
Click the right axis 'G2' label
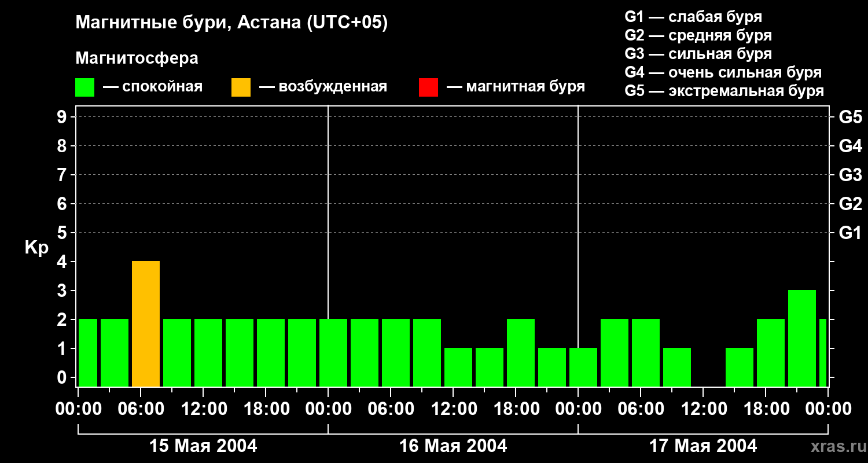850,204
